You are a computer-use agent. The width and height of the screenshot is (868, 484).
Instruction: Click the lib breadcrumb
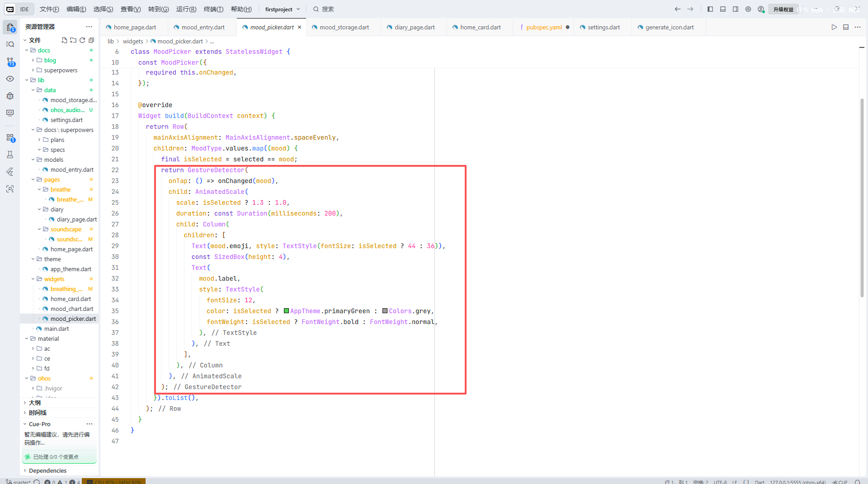click(x=111, y=41)
